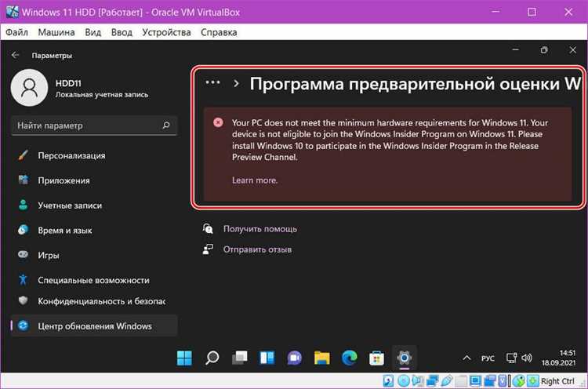The image size is (588, 389).
Task: Open the Устройства menu
Action: [166, 32]
